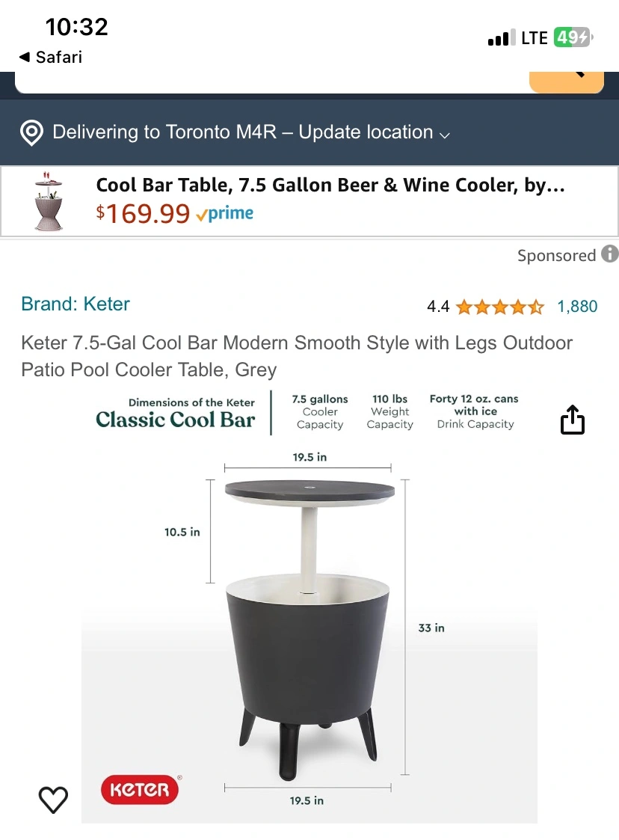Screen dimensions: 619x840
Task: Tap the $169.99 prime price
Action: [x=175, y=213]
